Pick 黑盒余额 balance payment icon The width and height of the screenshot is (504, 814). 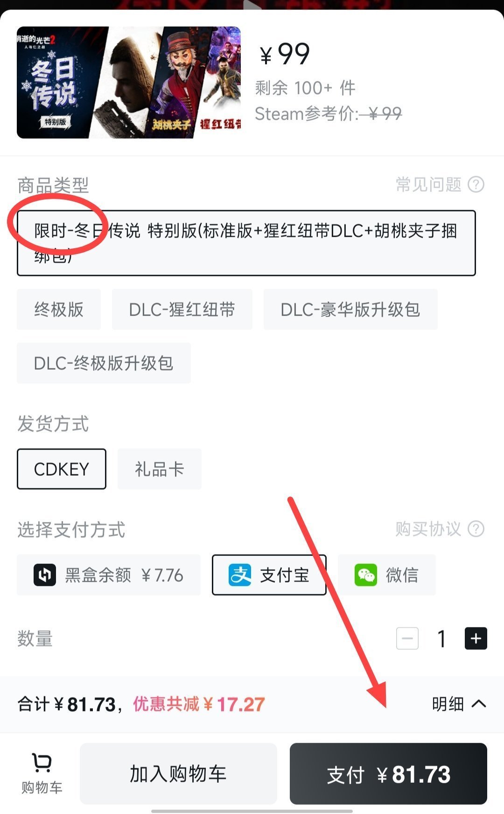(45, 575)
